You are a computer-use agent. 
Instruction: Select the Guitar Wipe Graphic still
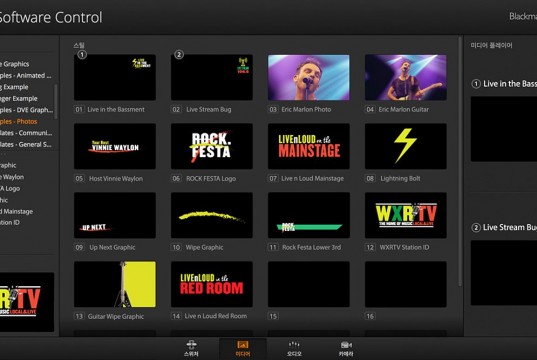(115, 284)
